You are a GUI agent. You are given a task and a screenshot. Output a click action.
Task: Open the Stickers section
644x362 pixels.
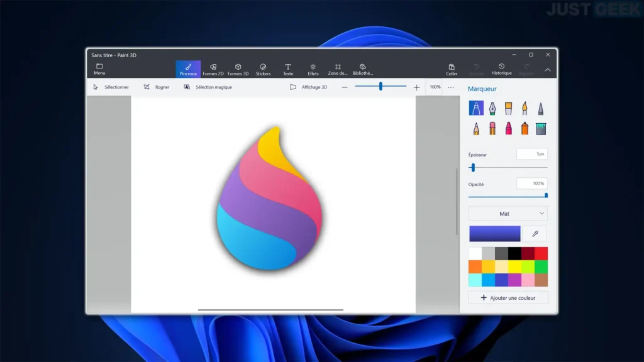click(x=263, y=69)
